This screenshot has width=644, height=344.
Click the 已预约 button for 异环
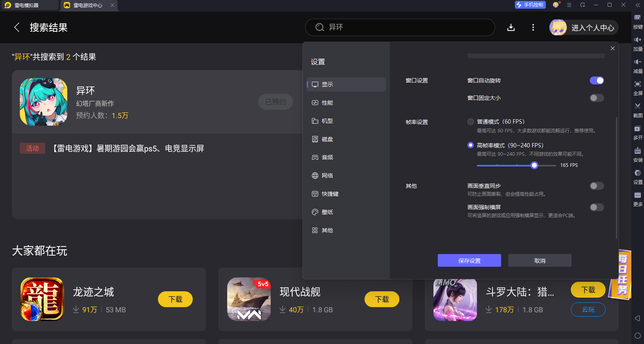pyautogui.click(x=275, y=102)
